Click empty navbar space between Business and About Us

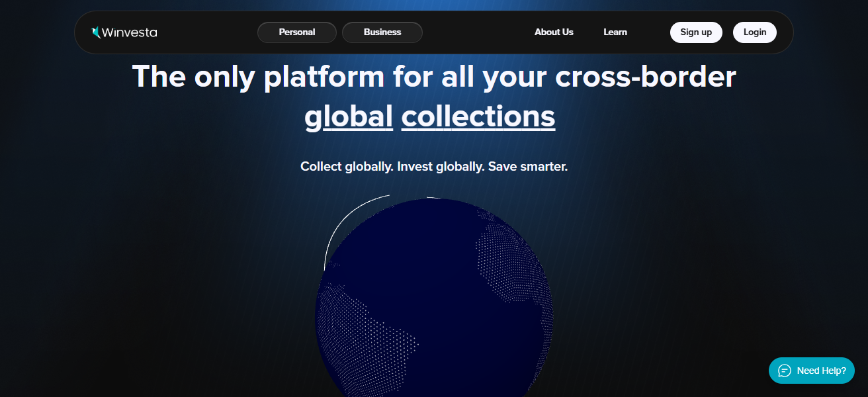(x=476, y=32)
